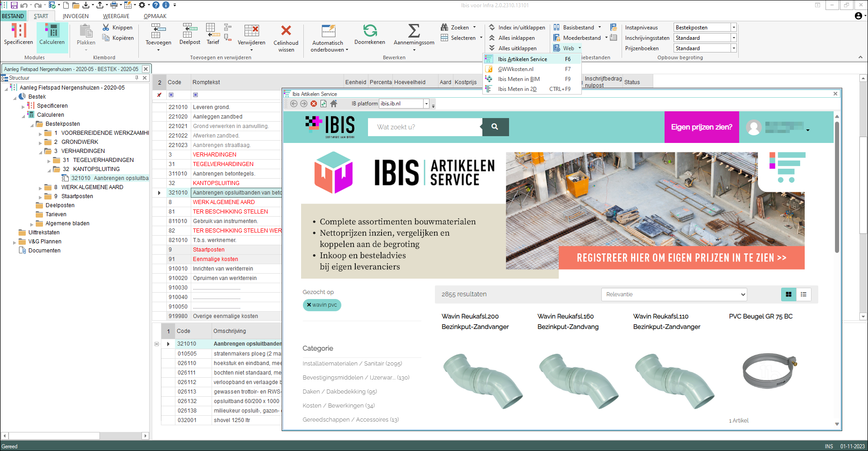Switch results to grid view
The image size is (868, 451).
788,294
